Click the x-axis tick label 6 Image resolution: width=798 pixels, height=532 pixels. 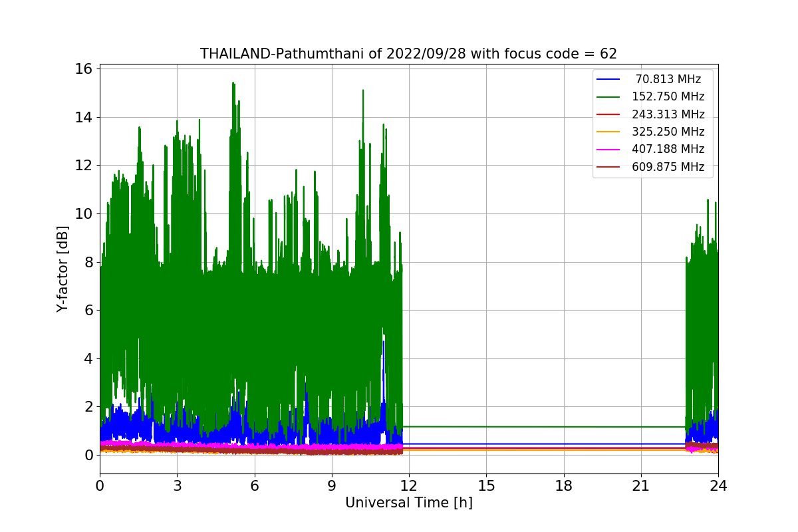pos(254,486)
